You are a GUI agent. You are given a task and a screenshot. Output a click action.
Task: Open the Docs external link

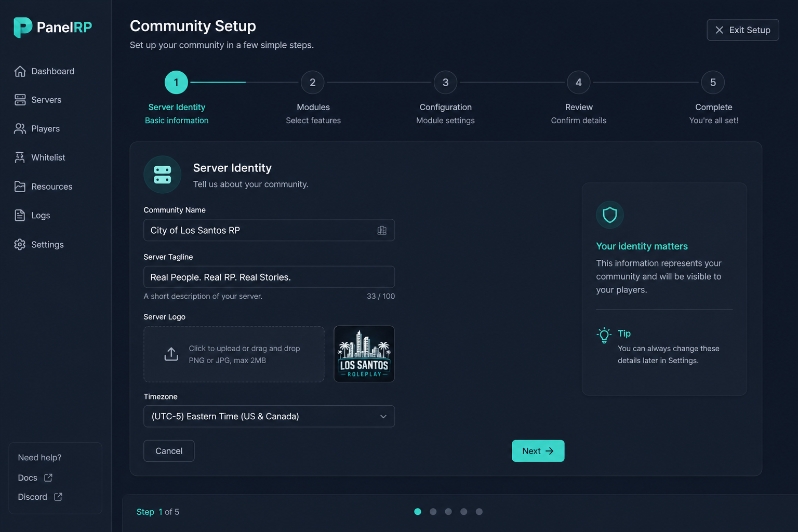pyautogui.click(x=35, y=477)
